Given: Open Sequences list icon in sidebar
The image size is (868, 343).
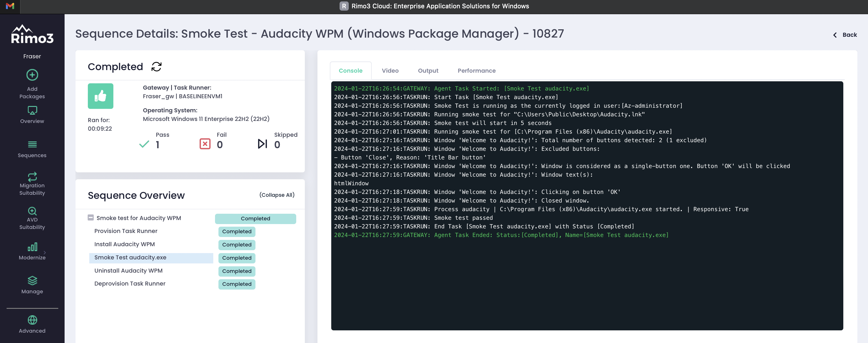Looking at the screenshot, I should pos(32,144).
